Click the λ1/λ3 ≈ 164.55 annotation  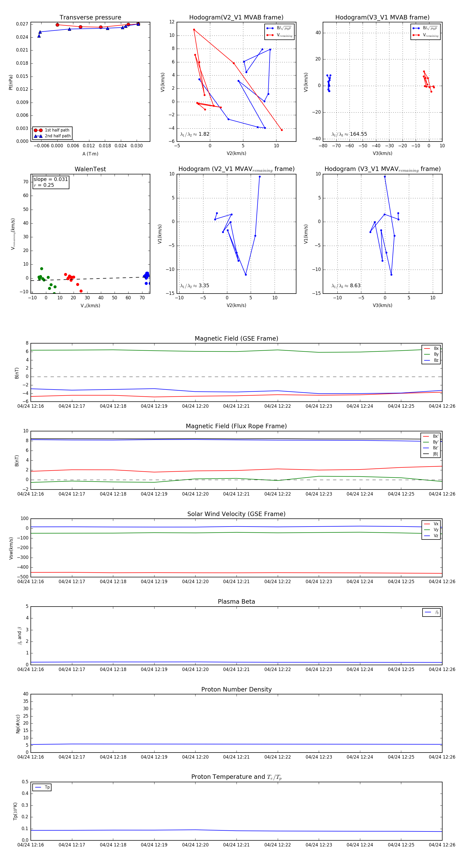(x=349, y=134)
